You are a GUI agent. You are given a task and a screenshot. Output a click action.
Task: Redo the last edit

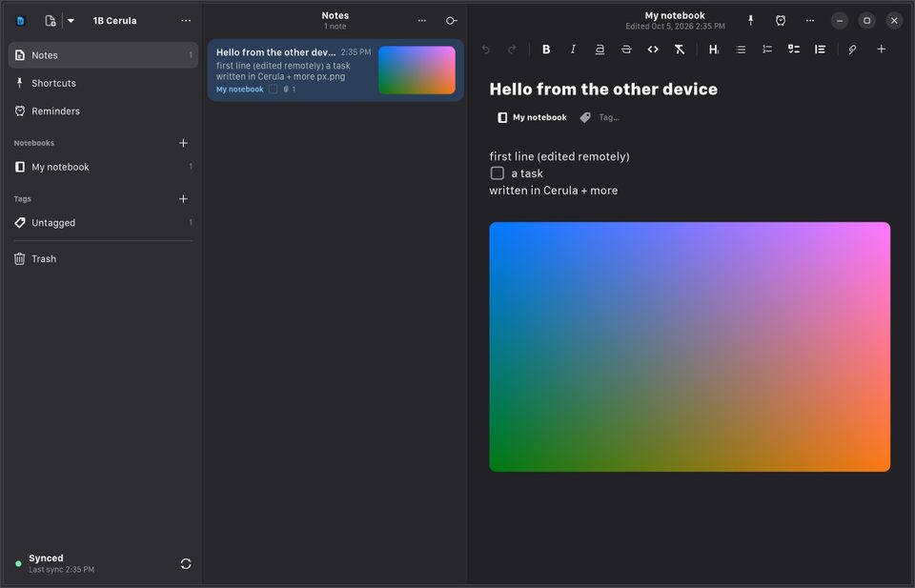pyautogui.click(x=512, y=50)
